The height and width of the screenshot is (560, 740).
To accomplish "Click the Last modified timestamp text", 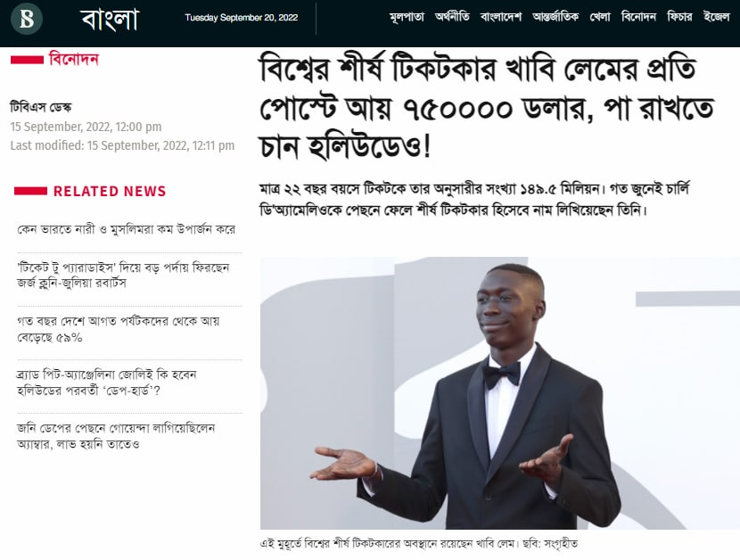I will point(122,145).
